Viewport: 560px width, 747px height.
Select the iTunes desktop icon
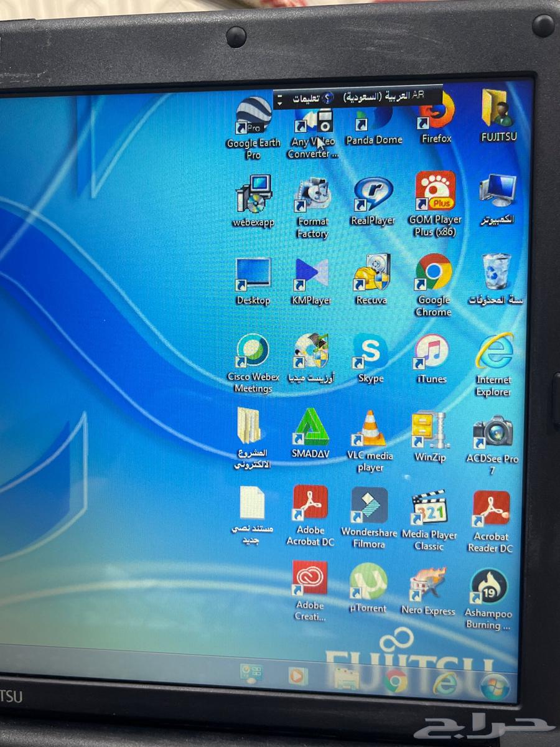[432, 359]
